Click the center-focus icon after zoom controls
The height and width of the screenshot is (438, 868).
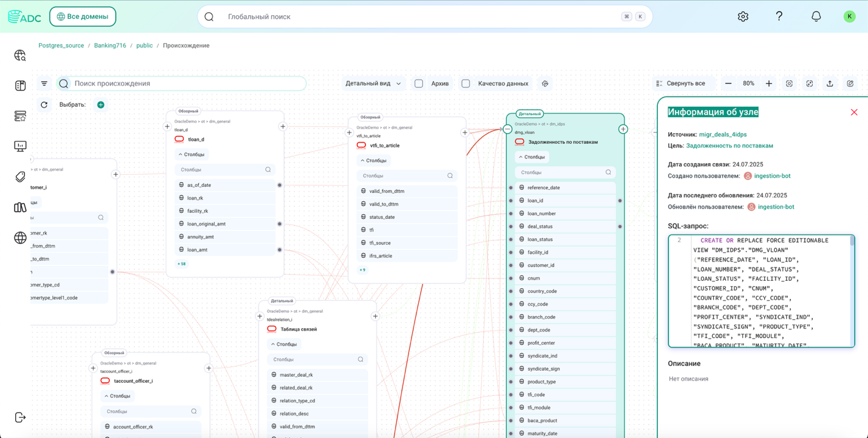click(x=789, y=84)
